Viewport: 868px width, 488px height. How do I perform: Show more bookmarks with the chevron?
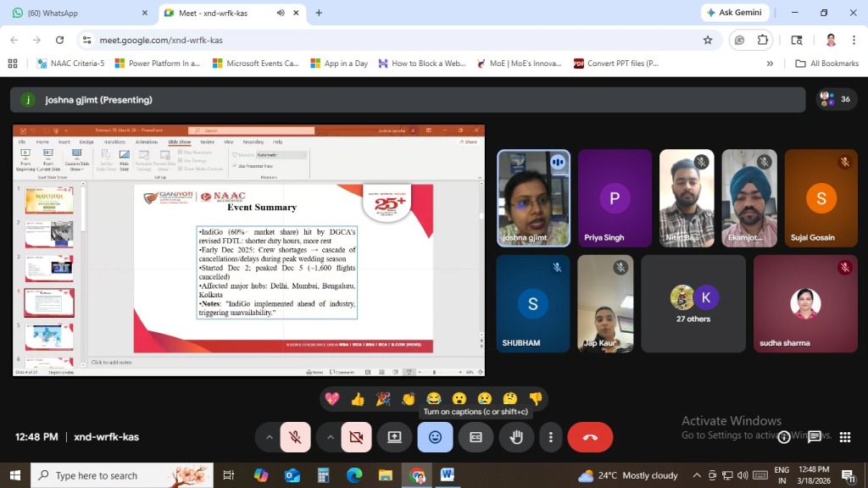tap(770, 64)
